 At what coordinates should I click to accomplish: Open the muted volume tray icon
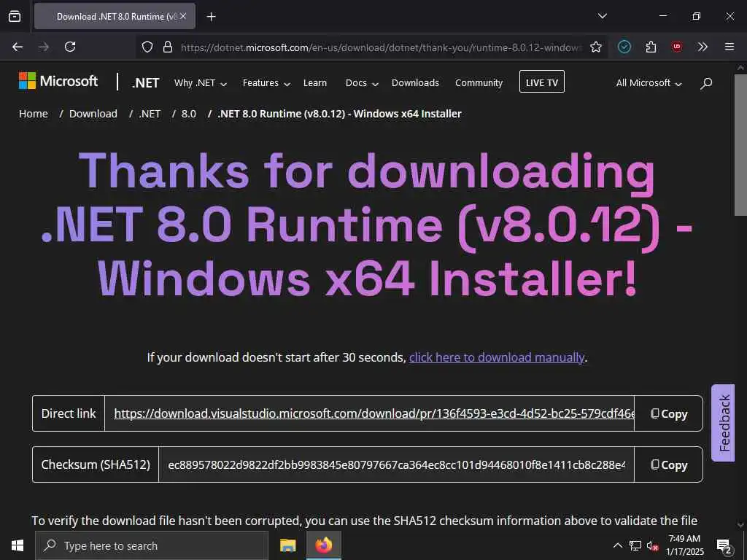click(x=653, y=545)
